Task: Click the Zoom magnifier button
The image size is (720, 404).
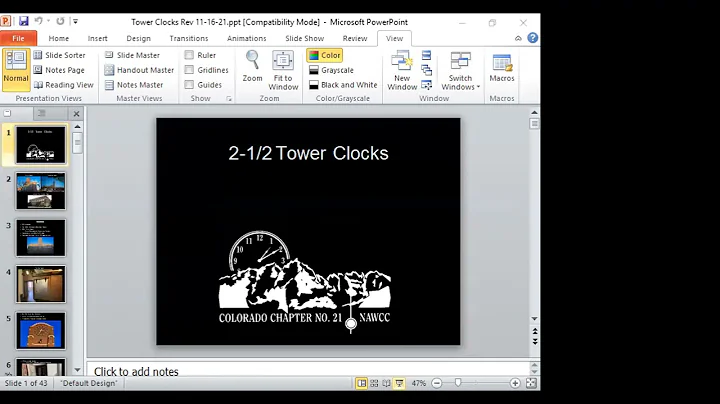Action: pos(252,68)
